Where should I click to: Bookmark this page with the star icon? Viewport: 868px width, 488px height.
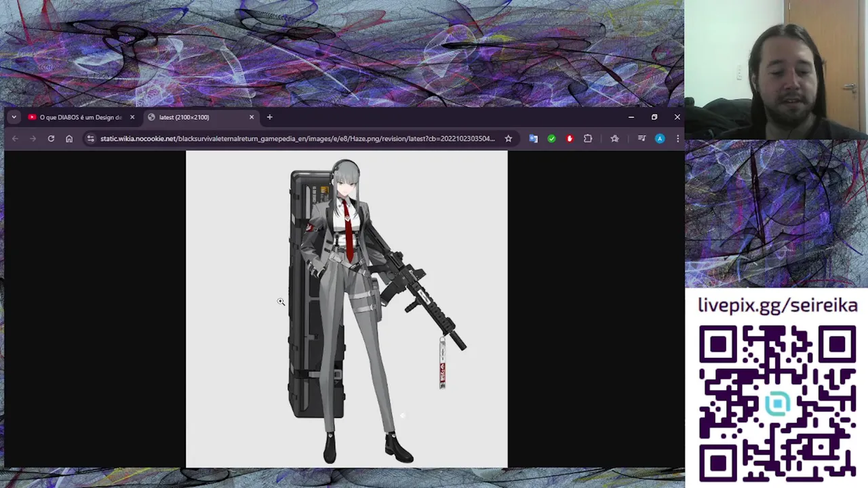pos(508,138)
